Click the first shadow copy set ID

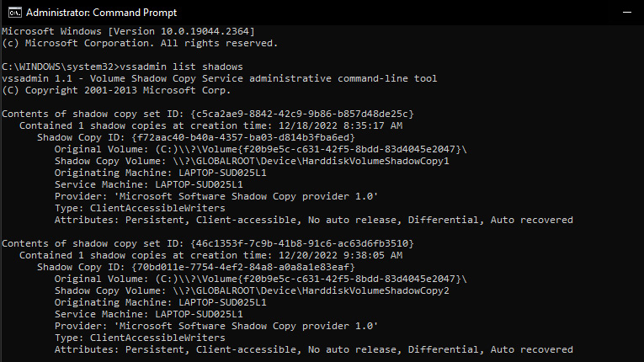[302, 114]
